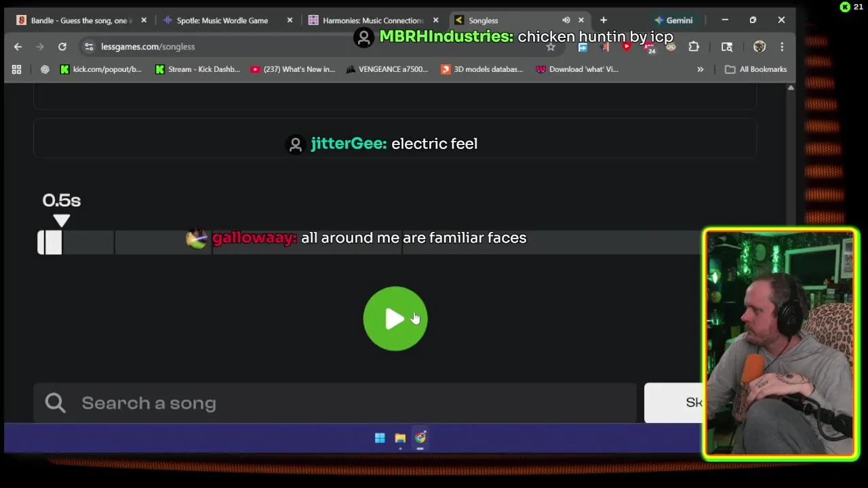The width and height of the screenshot is (868, 488).
Task: Open a new browser tab
Action: click(604, 20)
